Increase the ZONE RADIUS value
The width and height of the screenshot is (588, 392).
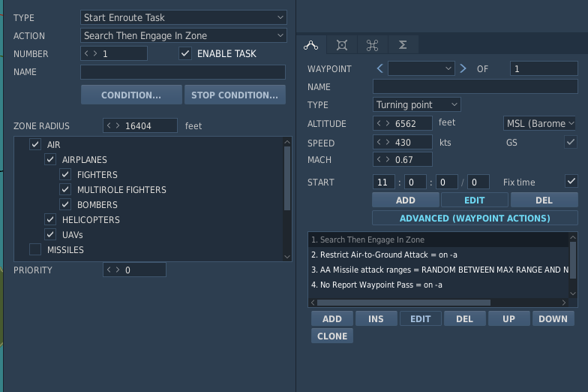pos(118,125)
